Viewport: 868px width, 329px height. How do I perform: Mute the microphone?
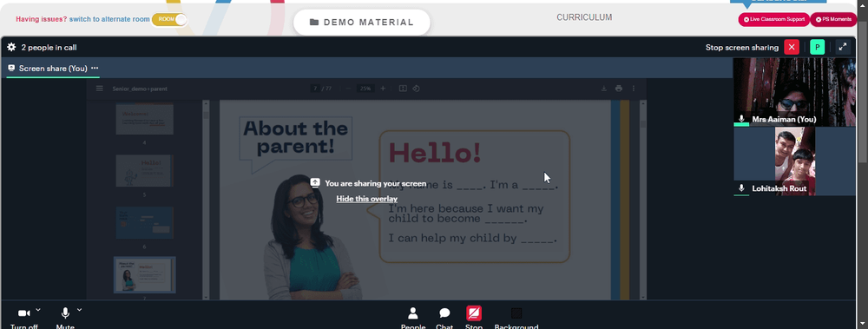tap(65, 318)
